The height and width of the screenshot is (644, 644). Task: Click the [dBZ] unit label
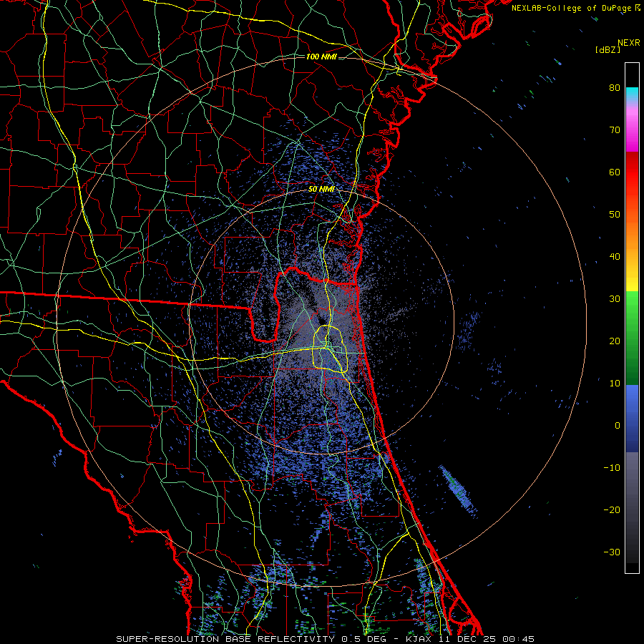coord(608,50)
